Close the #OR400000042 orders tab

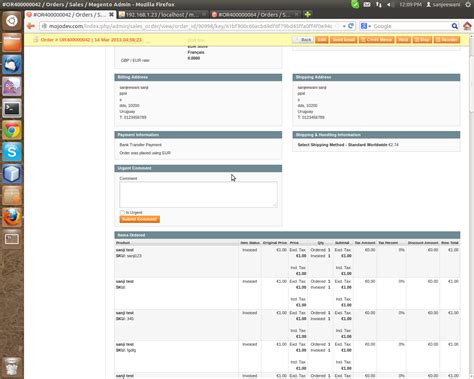click(x=111, y=14)
